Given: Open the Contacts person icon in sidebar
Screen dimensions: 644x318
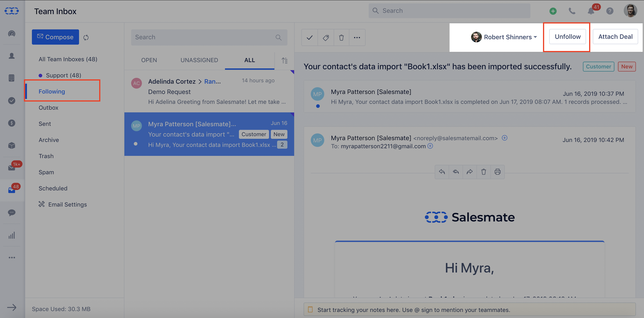Looking at the screenshot, I should click(x=12, y=56).
